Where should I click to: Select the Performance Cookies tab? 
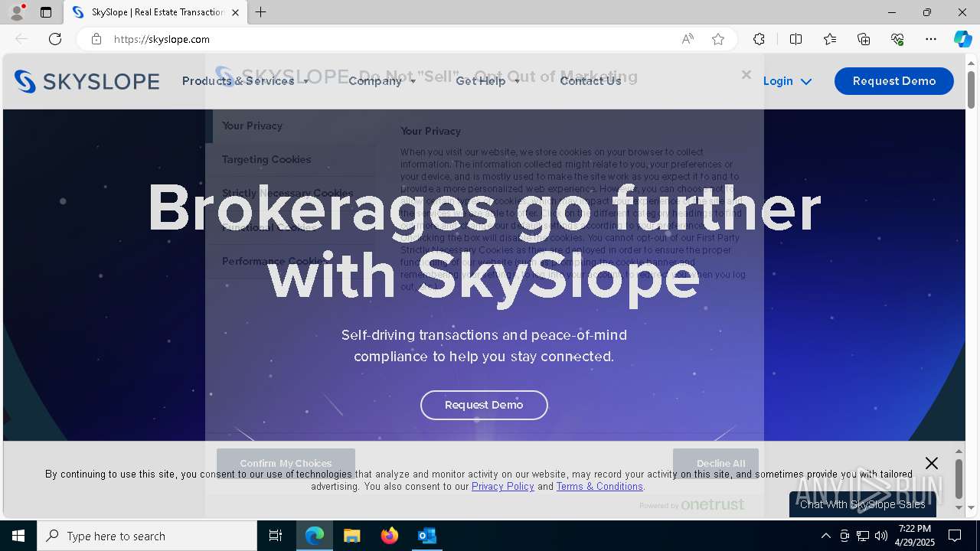(x=290, y=261)
